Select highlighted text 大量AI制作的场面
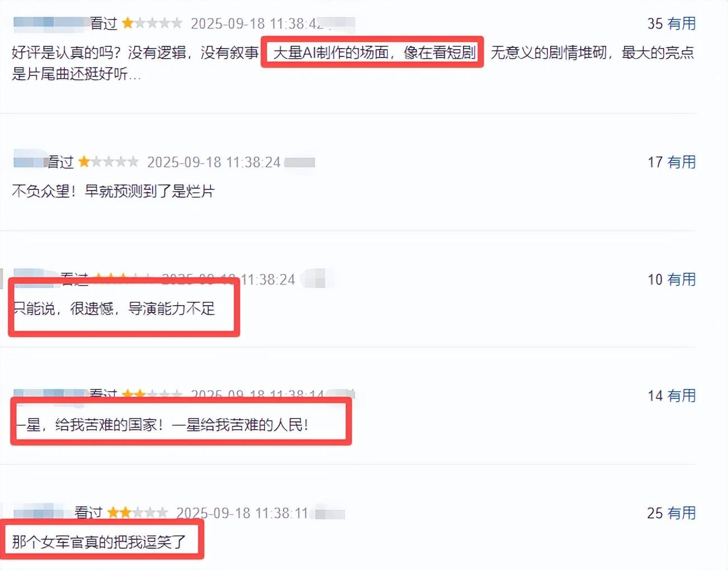This screenshot has width=728, height=570. [331, 53]
